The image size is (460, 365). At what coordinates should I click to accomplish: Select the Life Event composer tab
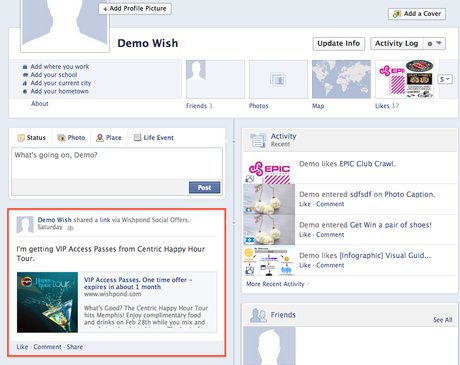(x=153, y=138)
